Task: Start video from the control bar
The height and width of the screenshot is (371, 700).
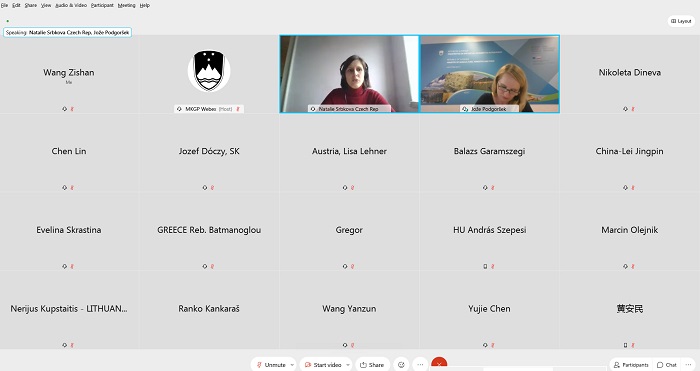Action: [x=323, y=365]
